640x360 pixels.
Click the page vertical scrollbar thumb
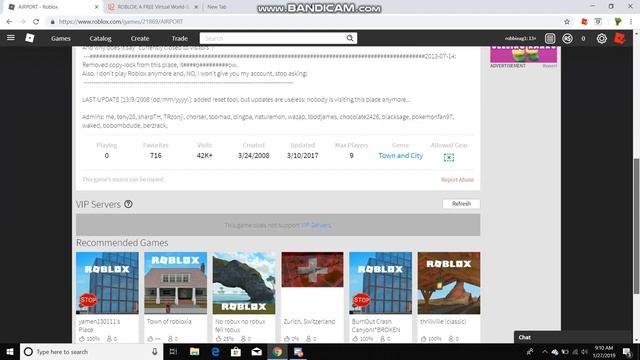(636, 225)
